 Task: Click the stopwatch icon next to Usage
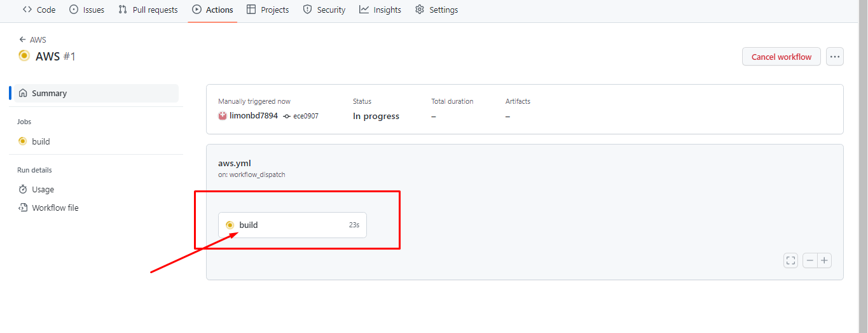click(23, 189)
